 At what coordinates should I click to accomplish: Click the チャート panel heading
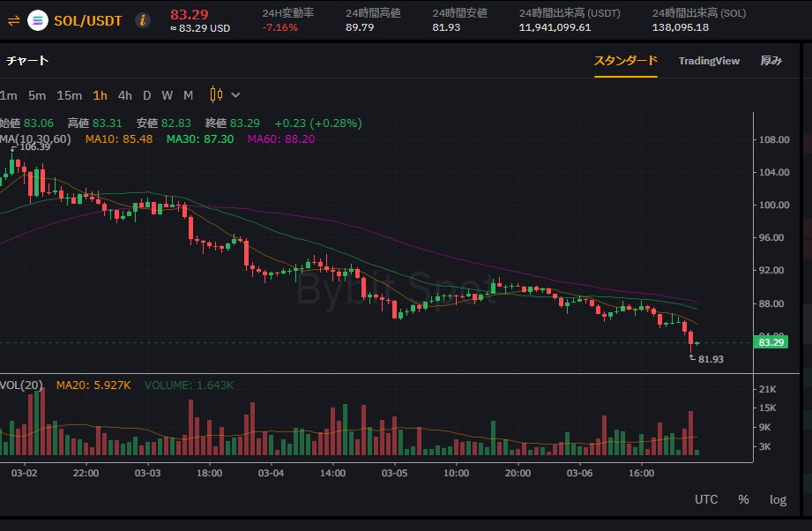point(27,61)
